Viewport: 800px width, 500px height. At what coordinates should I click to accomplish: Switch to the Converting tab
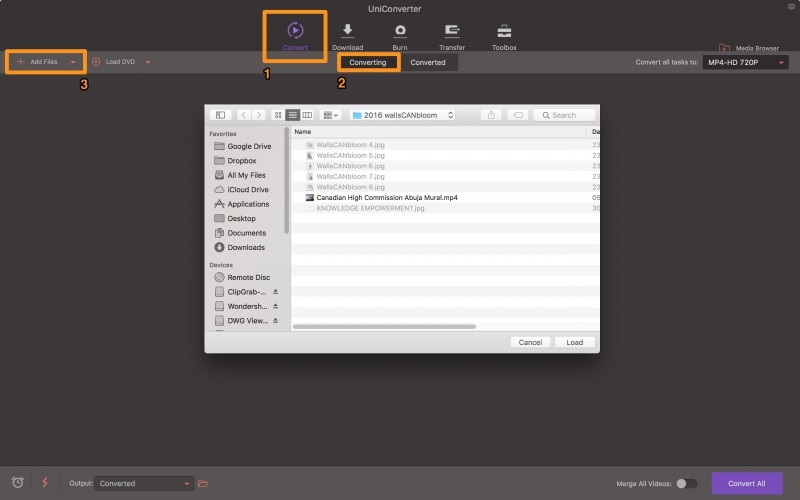[368, 62]
